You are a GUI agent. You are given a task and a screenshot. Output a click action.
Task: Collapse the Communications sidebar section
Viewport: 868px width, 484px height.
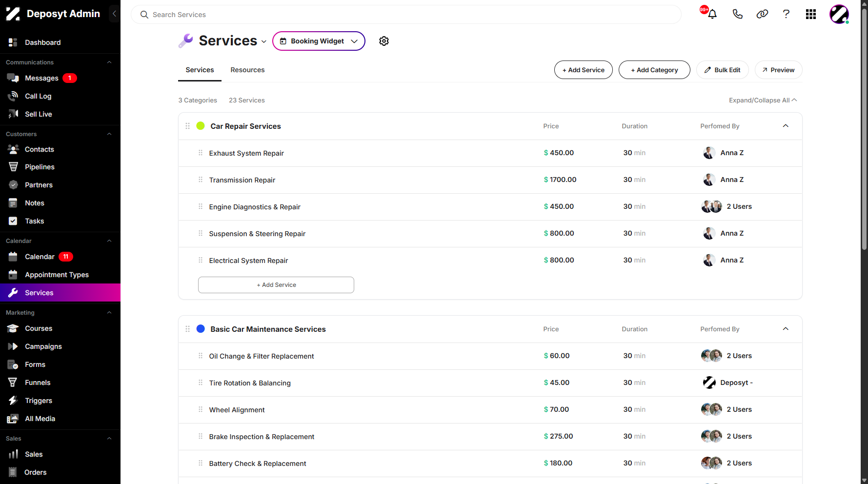tap(109, 62)
